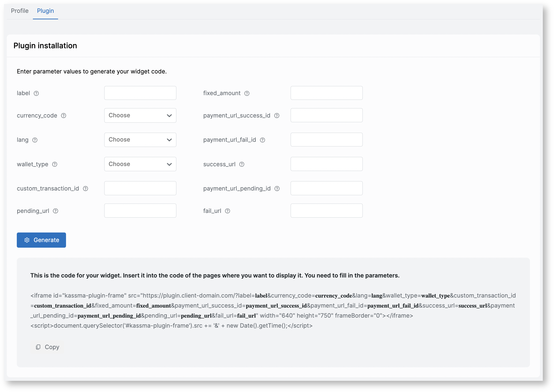
Task: Click the help icon next to wallet_type
Action: pos(55,164)
